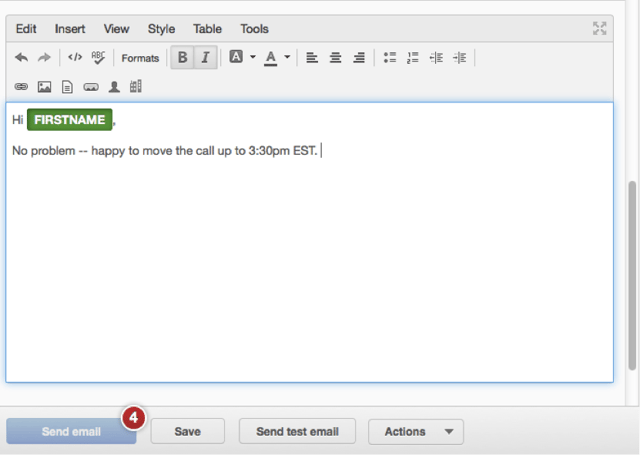The width and height of the screenshot is (640, 455).
Task: Click the greeting word 'Hi'
Action: pyautogui.click(x=18, y=120)
